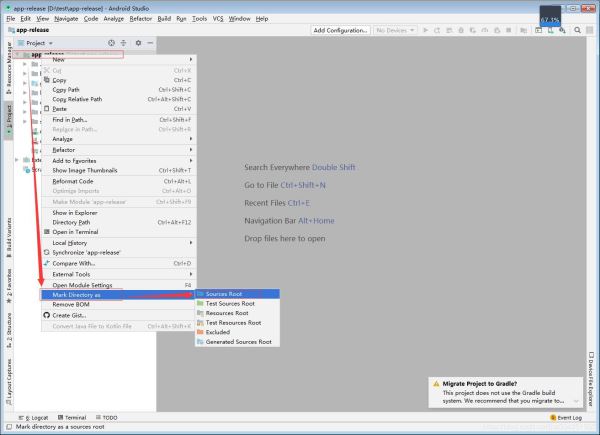
Task: Click the Project panel settings gear icon
Action: click(137, 44)
